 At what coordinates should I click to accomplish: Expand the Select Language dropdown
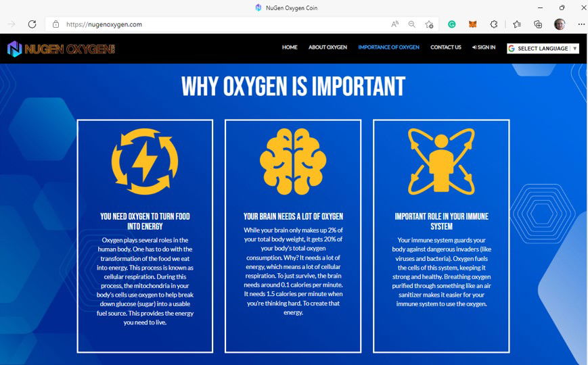pyautogui.click(x=543, y=49)
